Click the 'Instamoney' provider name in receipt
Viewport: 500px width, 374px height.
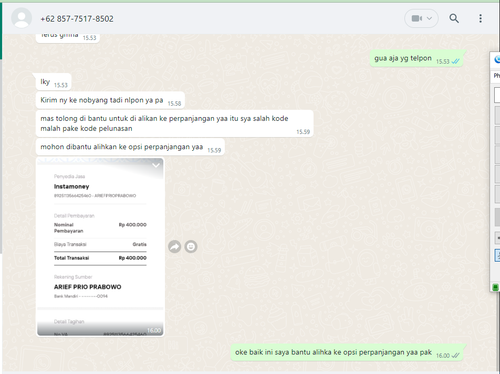point(71,186)
